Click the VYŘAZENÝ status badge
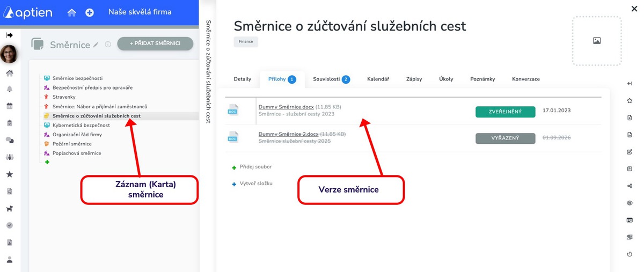 point(506,138)
